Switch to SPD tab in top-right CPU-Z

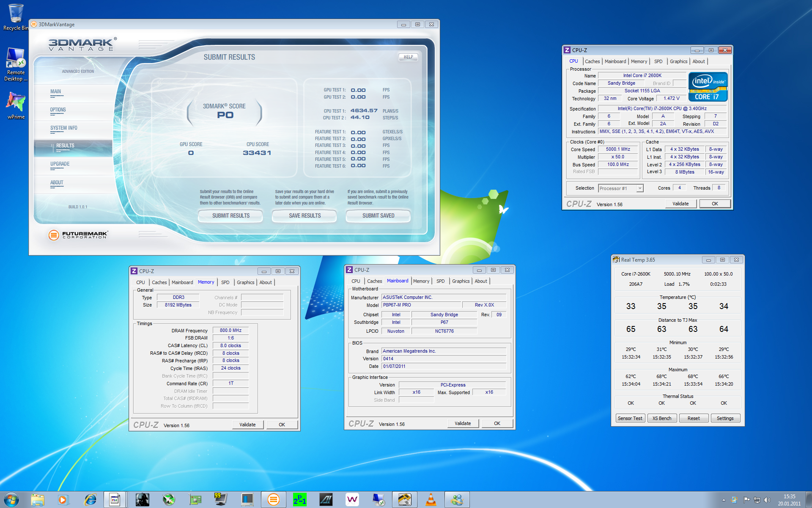point(658,61)
